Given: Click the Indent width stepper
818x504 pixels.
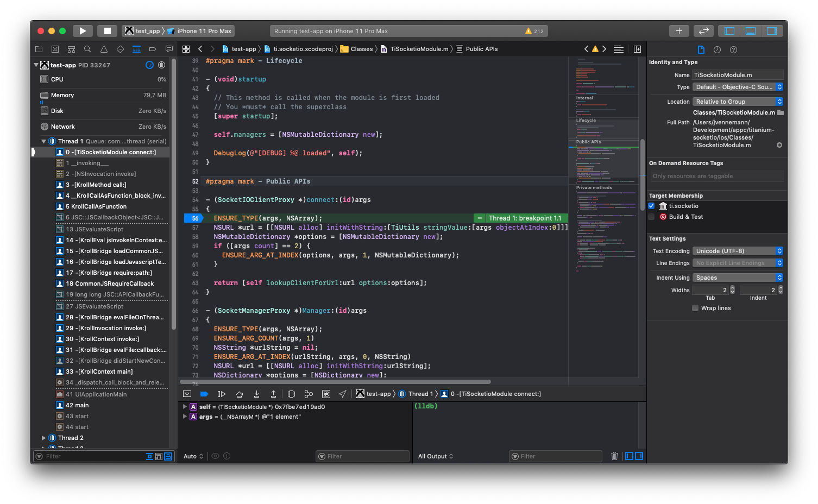Looking at the screenshot, I should (781, 290).
